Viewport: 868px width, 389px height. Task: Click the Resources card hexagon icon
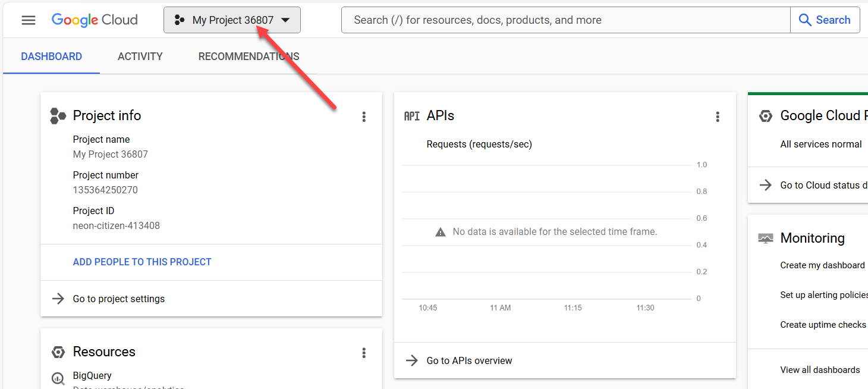[58, 352]
